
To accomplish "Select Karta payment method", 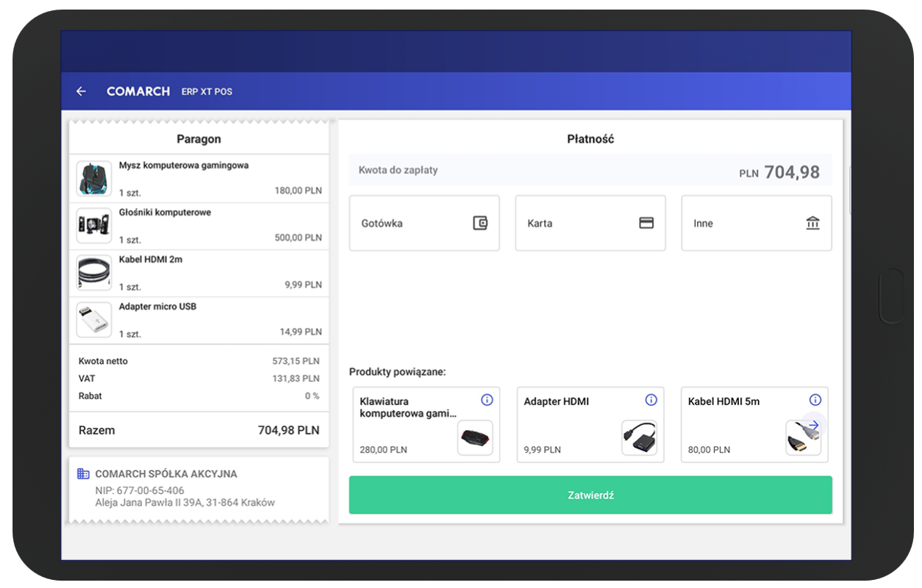I will (x=590, y=223).
